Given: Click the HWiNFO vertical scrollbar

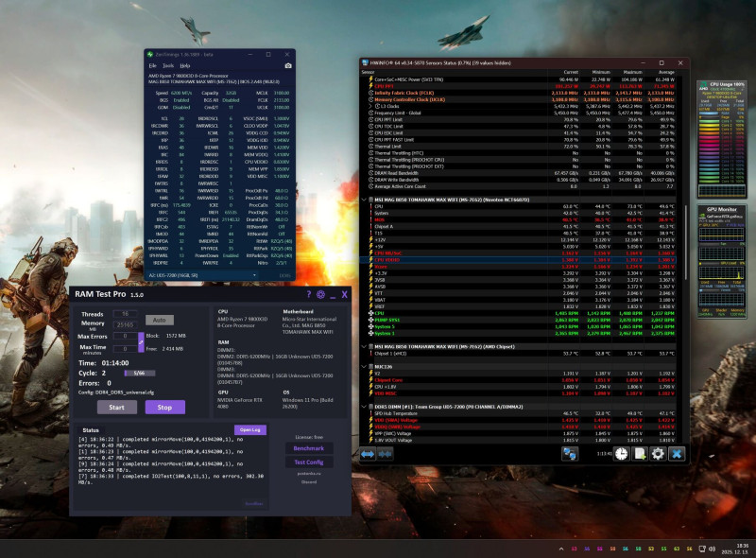Looking at the screenshot, I should (685, 243).
